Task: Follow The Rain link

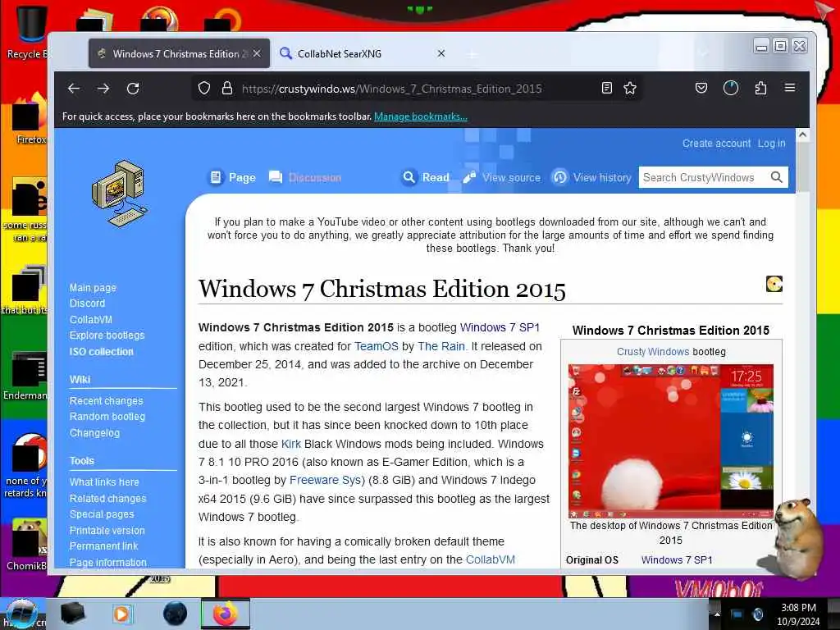Action: pyautogui.click(x=441, y=346)
